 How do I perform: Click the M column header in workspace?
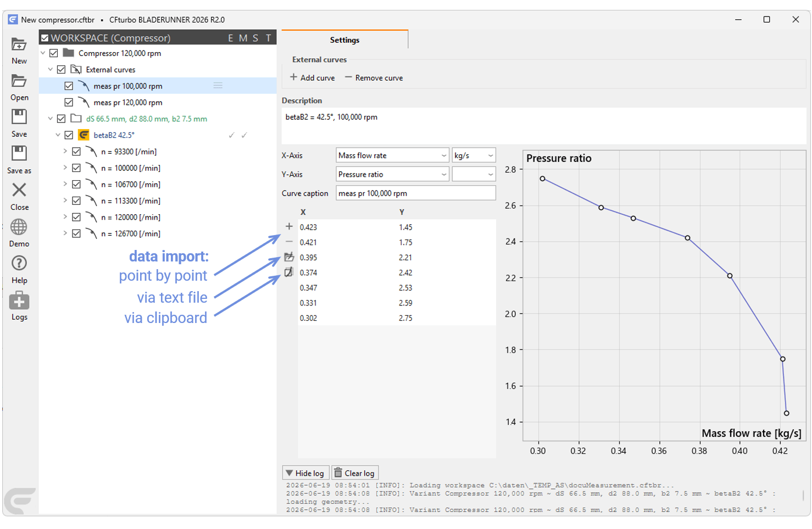click(243, 38)
